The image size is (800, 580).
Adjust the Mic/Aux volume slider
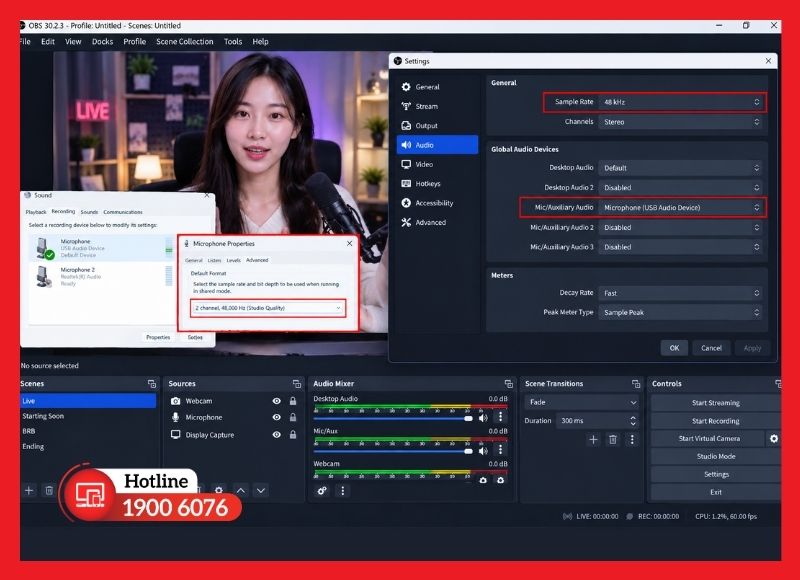[394, 451]
